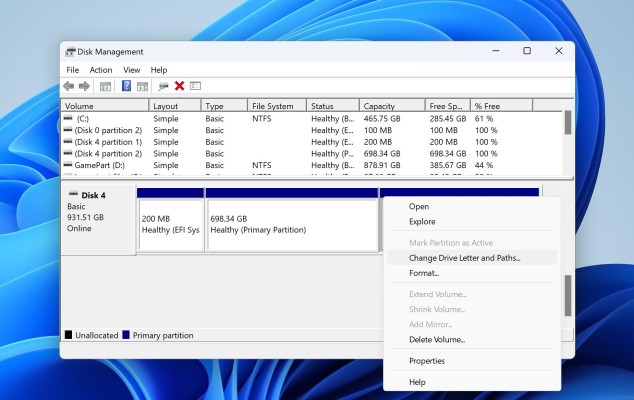Viewport: 634px width, 400px height.
Task: Click Help at the bottom of the context menu
Action: pyautogui.click(x=472, y=382)
